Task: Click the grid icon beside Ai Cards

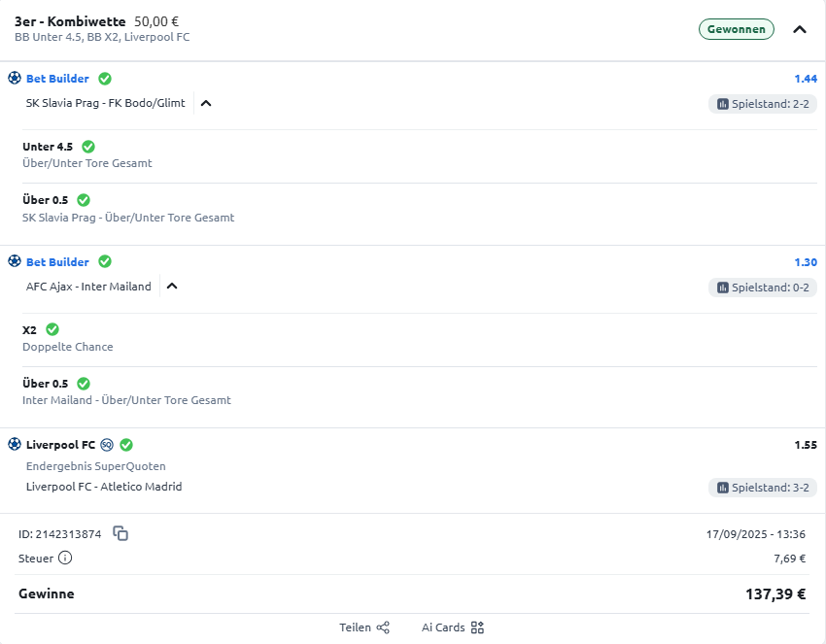Action: [x=477, y=627]
